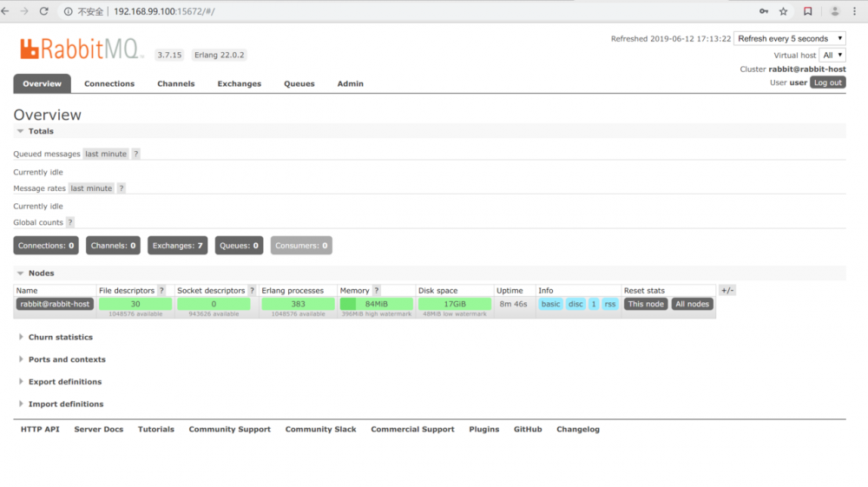Click the Socket descriptors 0 bar

(214, 304)
